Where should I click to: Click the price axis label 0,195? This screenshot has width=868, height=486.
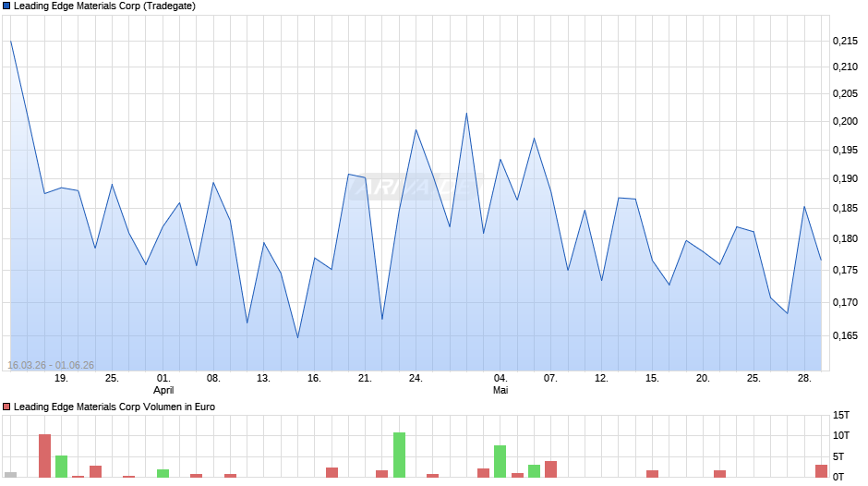click(845, 151)
